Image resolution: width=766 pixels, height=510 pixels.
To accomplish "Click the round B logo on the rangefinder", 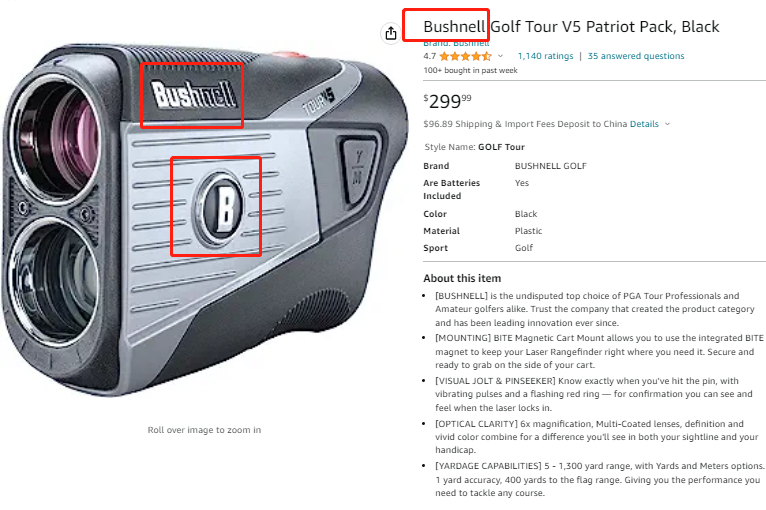I will [219, 207].
